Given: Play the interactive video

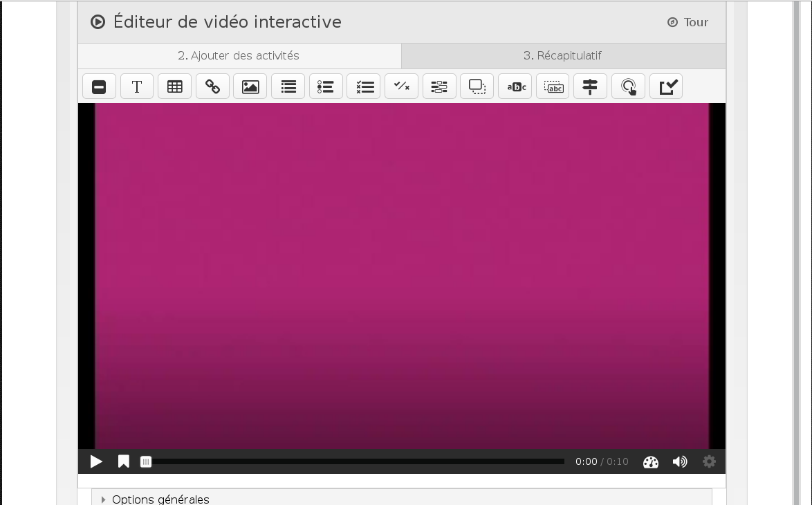Looking at the screenshot, I should [97, 461].
